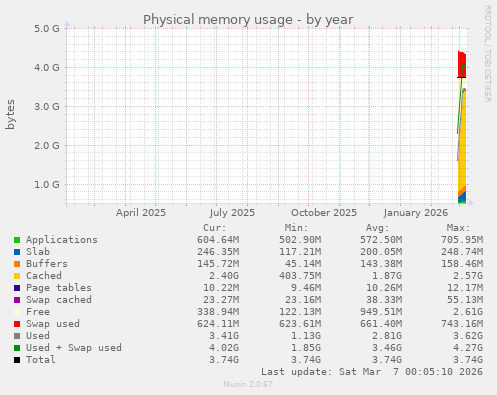Click the '5.0 G' y-axis label
This screenshot has height=395, width=497.
point(47,28)
